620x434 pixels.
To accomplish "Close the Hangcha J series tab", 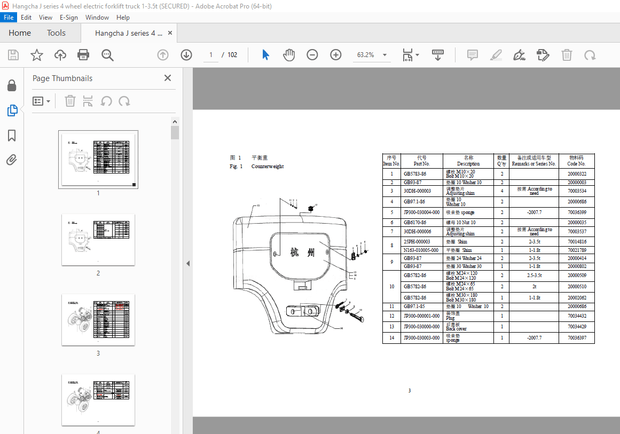I will (170, 33).
